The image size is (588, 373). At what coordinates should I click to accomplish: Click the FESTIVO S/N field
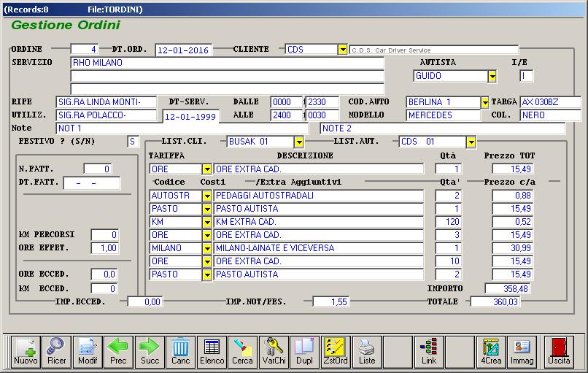133,142
